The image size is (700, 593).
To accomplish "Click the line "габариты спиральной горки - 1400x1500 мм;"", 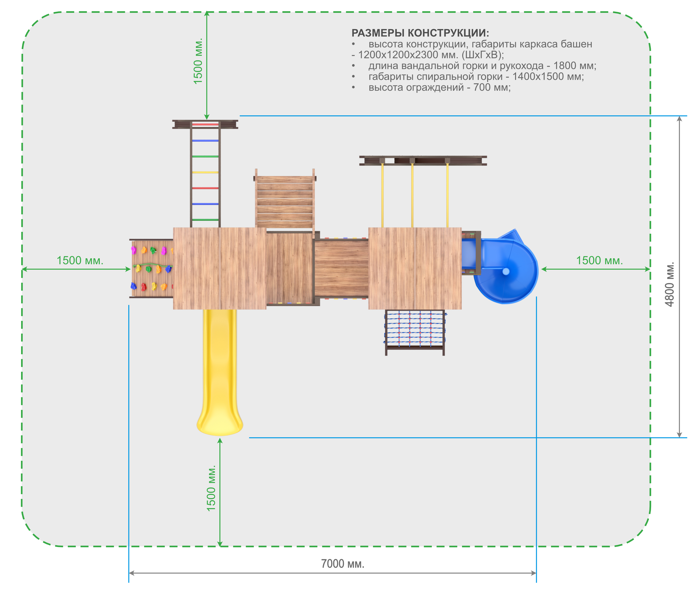I will click(476, 76).
